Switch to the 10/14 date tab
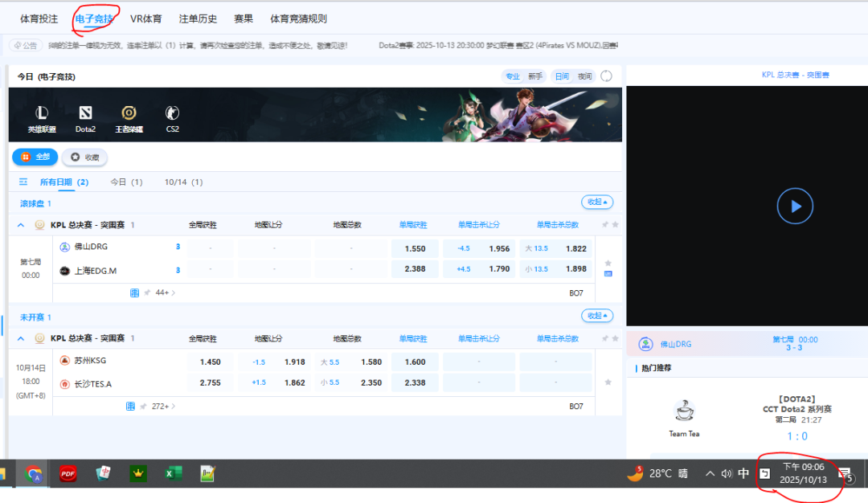The height and width of the screenshot is (503, 868). point(183,182)
